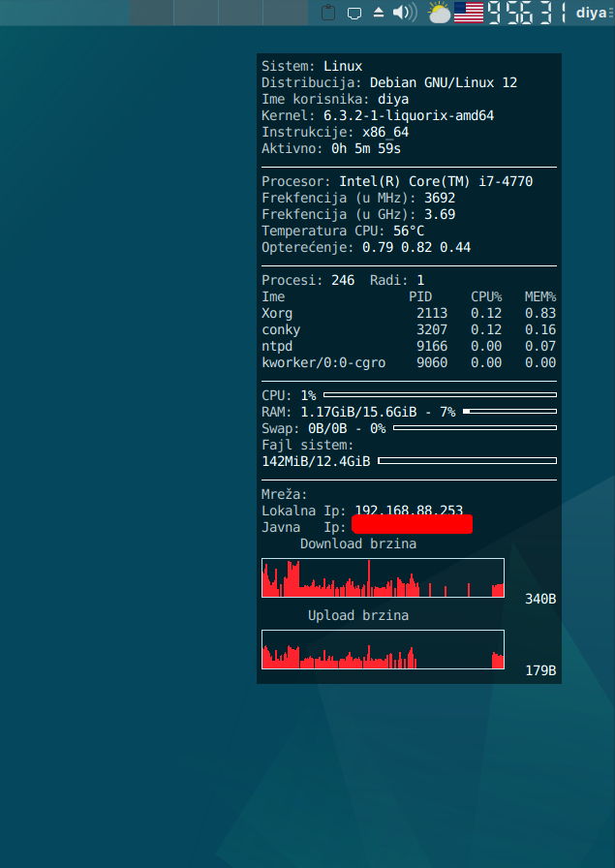This screenshot has height=868, width=615.
Task: Click the 'Ime korisnika' label
Action: pyautogui.click(x=316, y=100)
